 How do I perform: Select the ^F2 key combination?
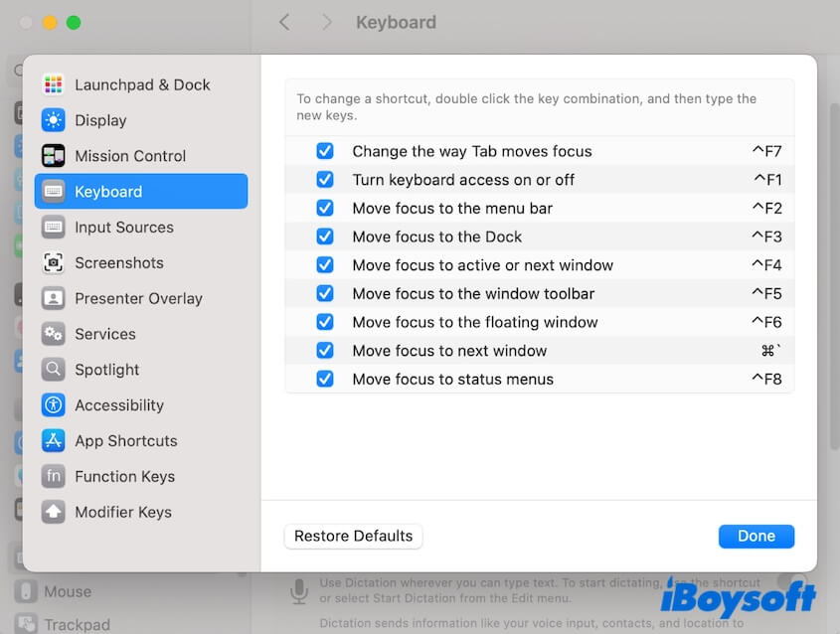point(766,208)
